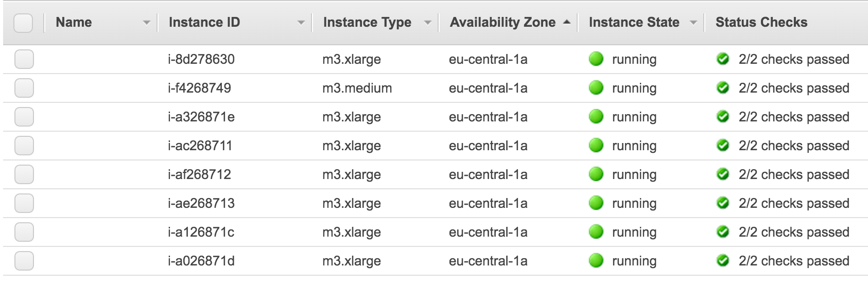Select checkbox for instance i-8d278630
This screenshot has height=285, width=868.
(24, 60)
